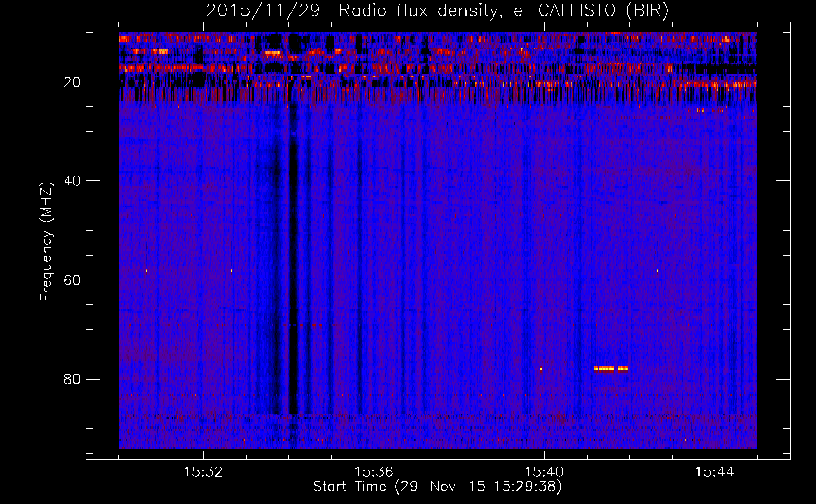The image size is (816, 504).
Task: Click the '15:32' time tick label
Action: point(203,472)
